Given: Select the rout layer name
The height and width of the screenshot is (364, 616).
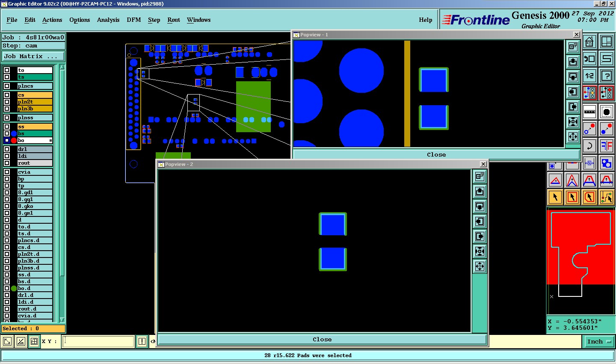Looking at the screenshot, I should 35,163.
